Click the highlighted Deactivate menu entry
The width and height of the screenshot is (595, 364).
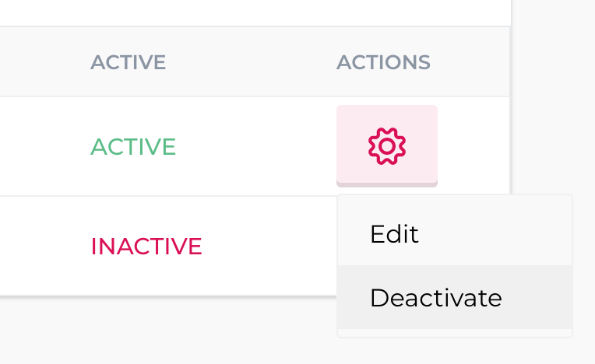coord(455,297)
